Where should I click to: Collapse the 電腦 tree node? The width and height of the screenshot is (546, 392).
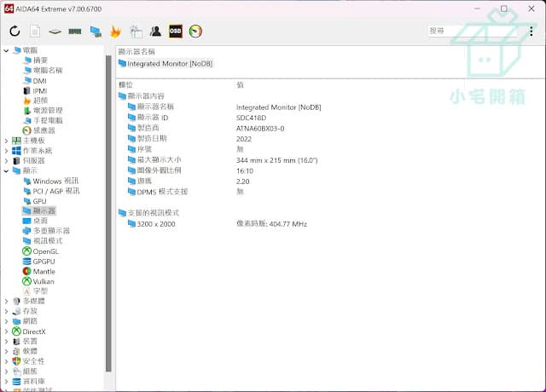6,51
